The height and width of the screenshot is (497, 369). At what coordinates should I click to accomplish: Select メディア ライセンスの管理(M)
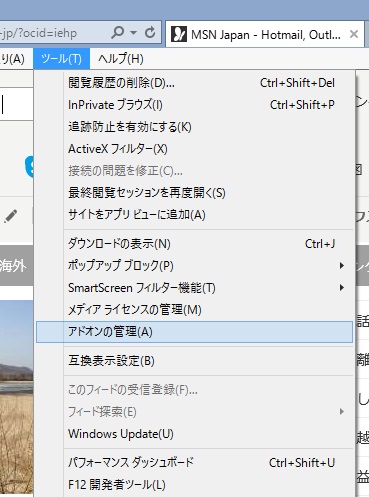(x=194, y=310)
